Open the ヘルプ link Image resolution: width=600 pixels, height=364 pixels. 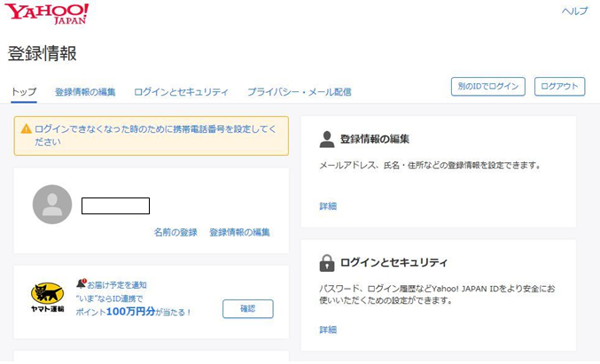tap(575, 12)
